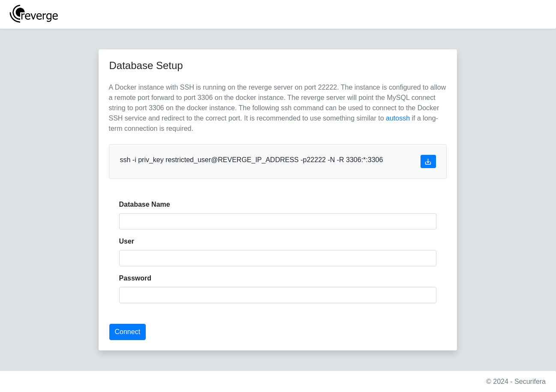Click the ssh command text
This screenshot has height=392, width=556.
251,160
